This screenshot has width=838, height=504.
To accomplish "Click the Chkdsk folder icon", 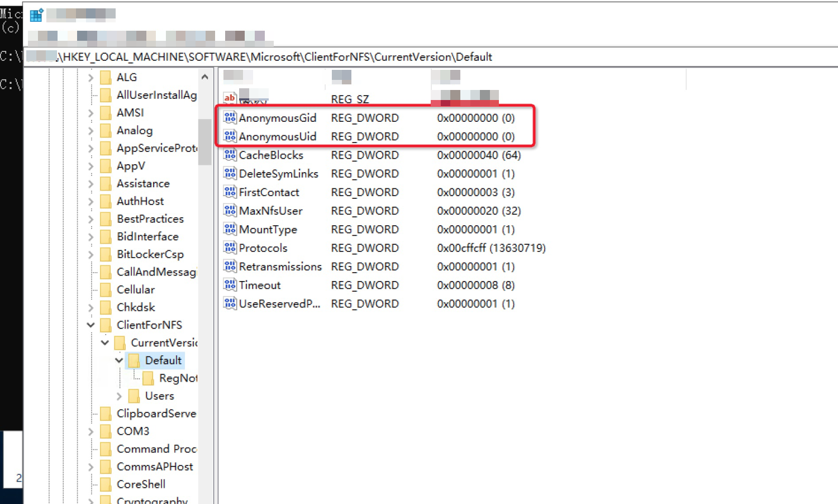I will 106,307.
